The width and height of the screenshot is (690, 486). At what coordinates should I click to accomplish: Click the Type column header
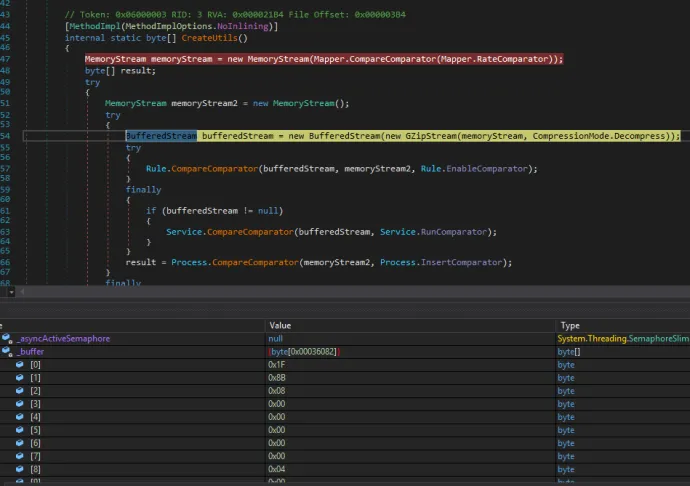pyautogui.click(x=570, y=325)
